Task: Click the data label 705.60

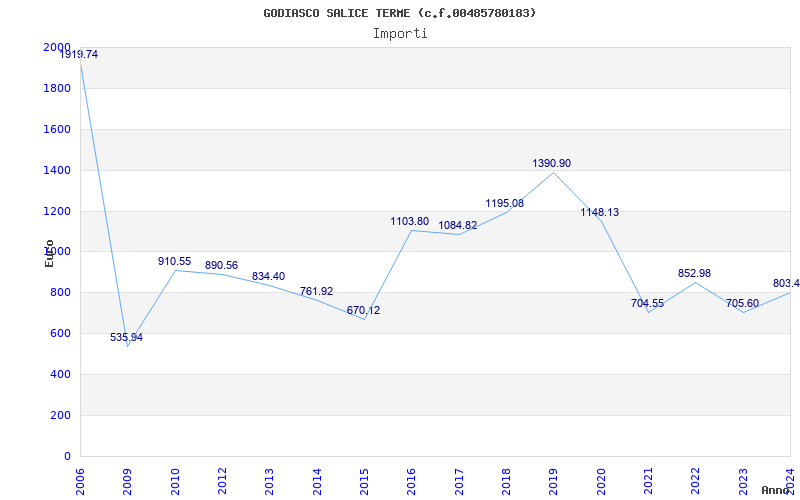Action: click(742, 304)
